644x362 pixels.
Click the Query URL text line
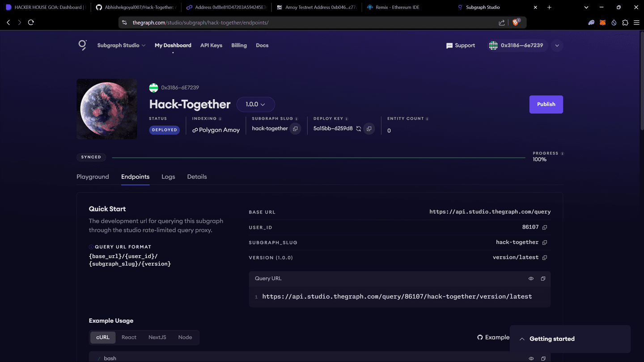click(397, 296)
